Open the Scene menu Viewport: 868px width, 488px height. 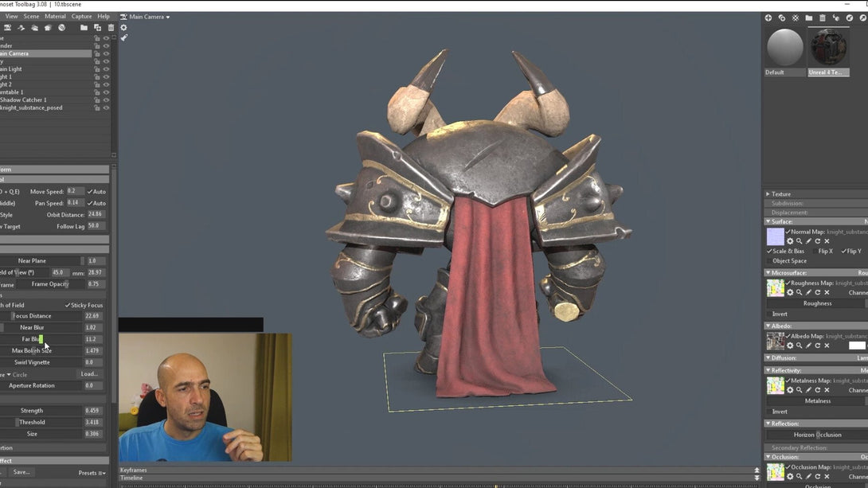tap(31, 17)
